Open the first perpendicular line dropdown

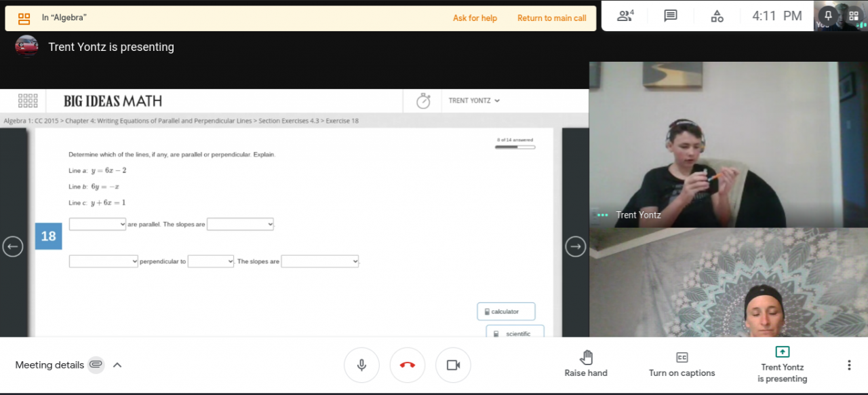(104, 261)
